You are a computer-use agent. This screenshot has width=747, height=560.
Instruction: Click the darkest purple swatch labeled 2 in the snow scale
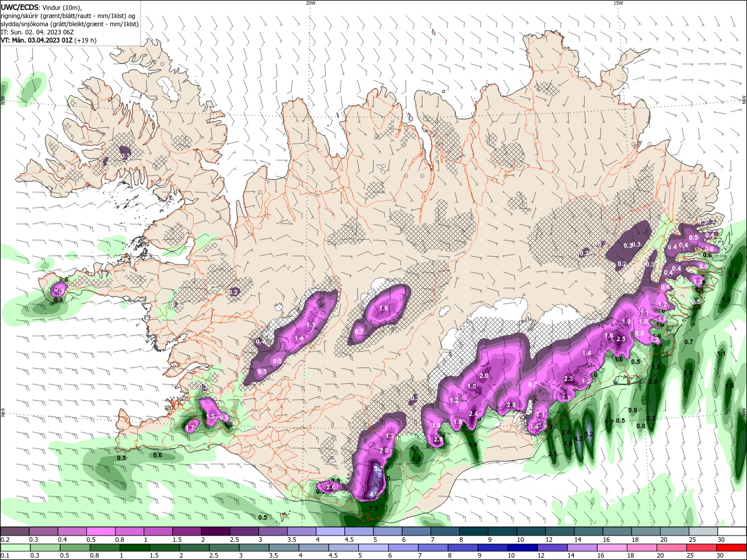coord(215,531)
